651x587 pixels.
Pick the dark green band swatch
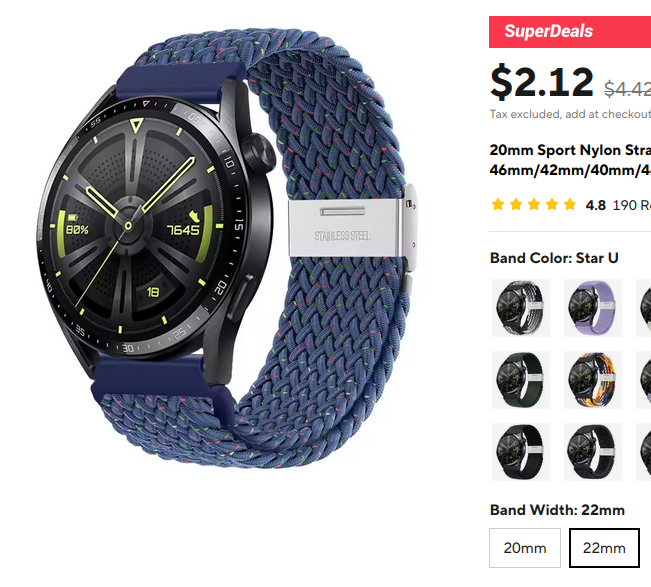[521, 380]
